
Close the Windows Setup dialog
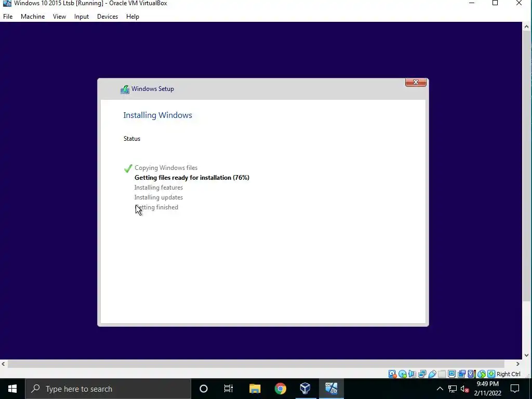click(416, 82)
